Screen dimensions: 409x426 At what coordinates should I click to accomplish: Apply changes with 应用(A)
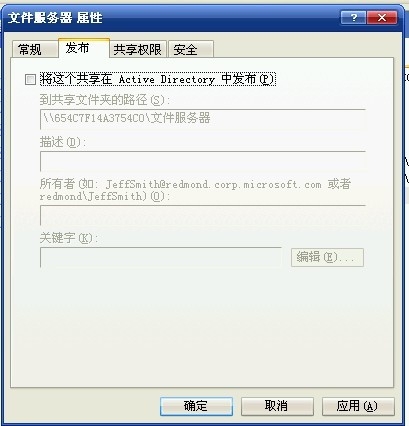point(358,406)
